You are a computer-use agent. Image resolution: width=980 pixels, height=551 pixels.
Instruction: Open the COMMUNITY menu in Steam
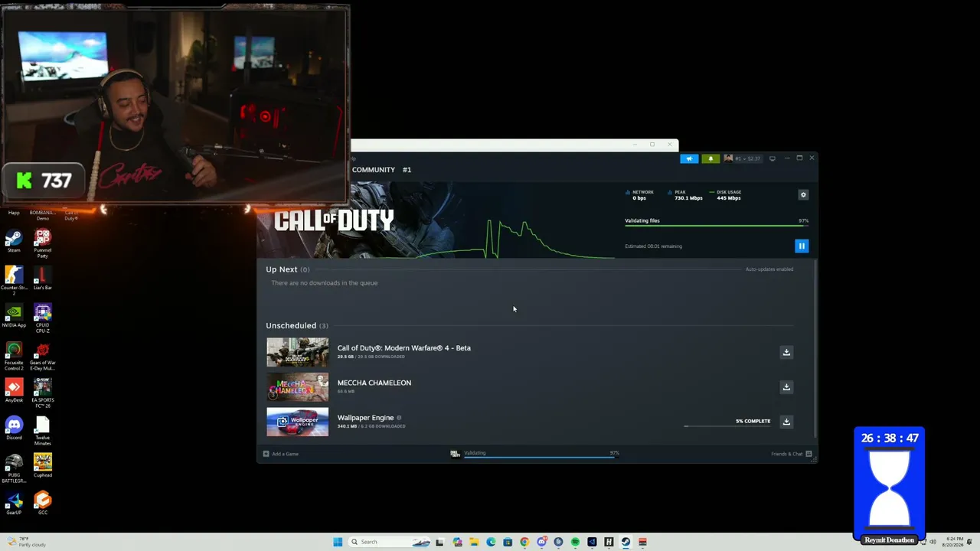click(374, 170)
